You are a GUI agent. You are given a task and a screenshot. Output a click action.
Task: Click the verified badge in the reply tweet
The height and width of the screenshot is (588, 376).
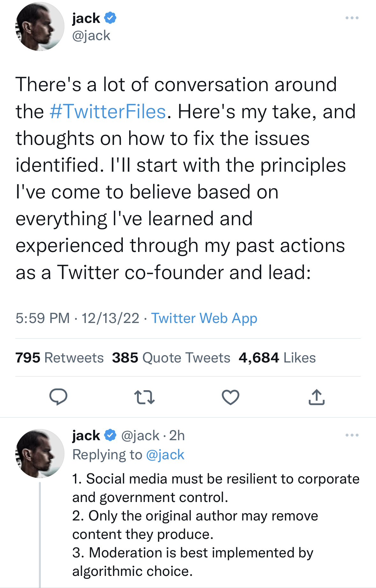tap(110, 435)
